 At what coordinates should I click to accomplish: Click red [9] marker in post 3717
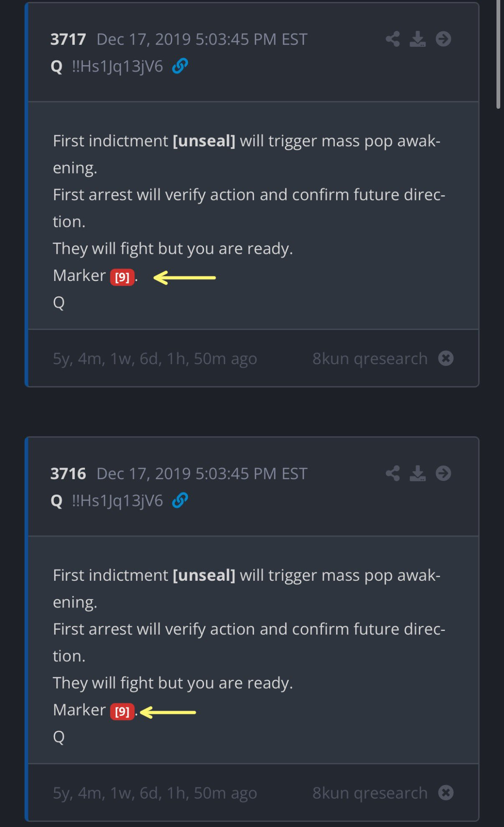(x=122, y=277)
